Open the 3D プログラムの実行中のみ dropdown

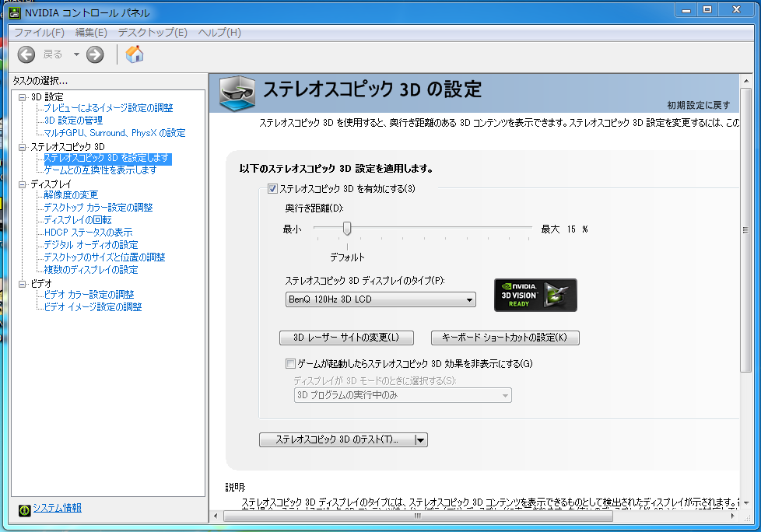coord(402,395)
